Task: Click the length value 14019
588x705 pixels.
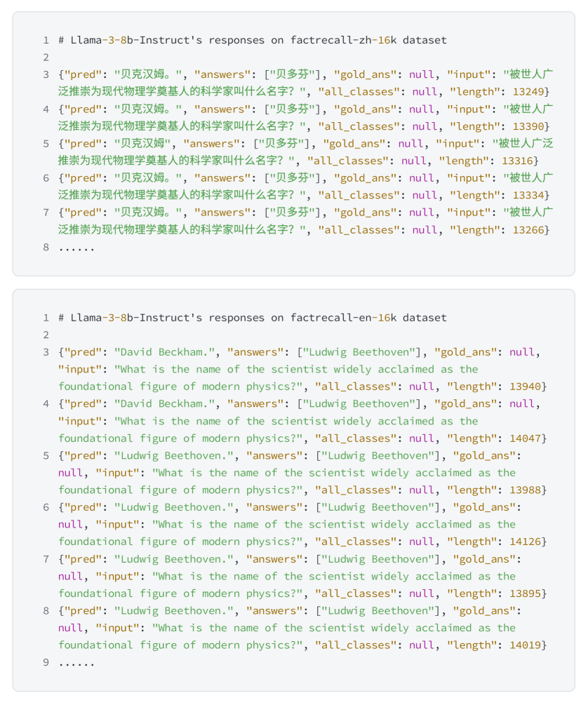Action: click(x=525, y=645)
